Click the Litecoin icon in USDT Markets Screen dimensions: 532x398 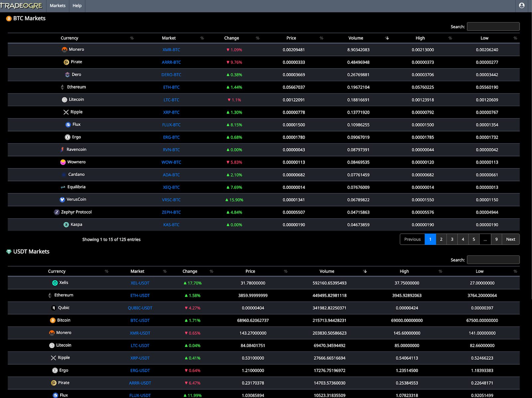(52, 345)
